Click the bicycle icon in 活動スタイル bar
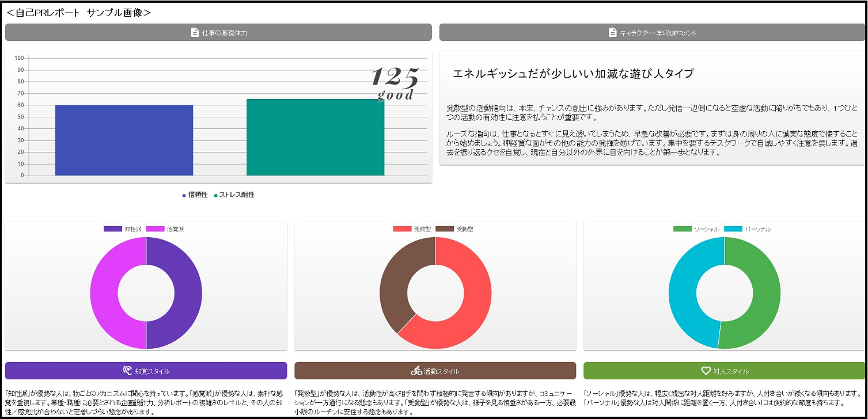The width and height of the screenshot is (868, 419). pos(416,371)
